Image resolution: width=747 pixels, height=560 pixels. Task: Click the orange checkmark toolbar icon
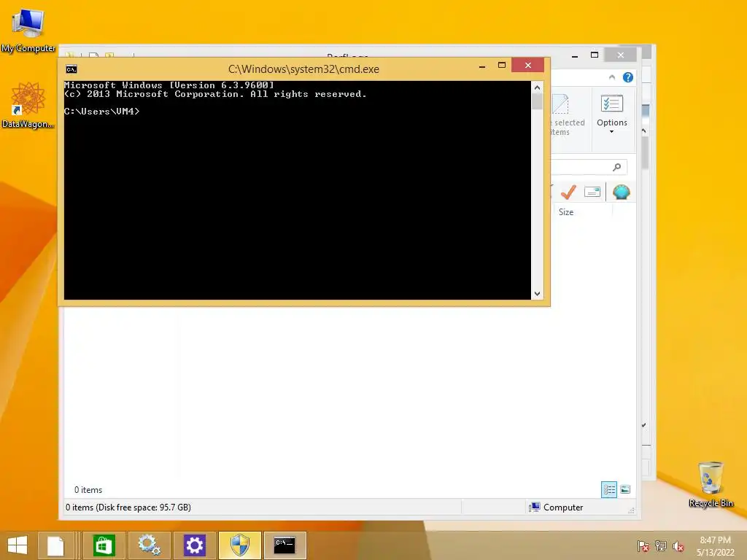coord(568,192)
